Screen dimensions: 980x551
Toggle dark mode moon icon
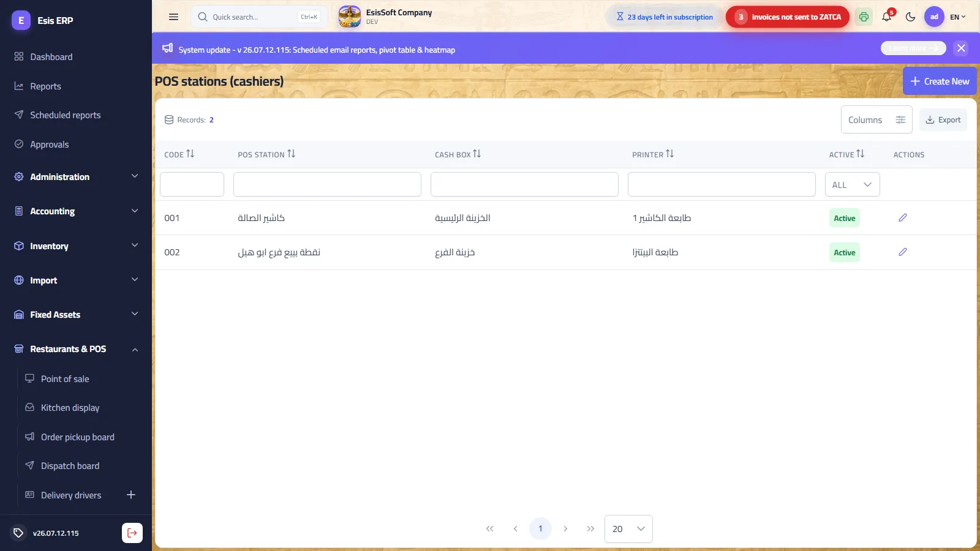coord(910,17)
